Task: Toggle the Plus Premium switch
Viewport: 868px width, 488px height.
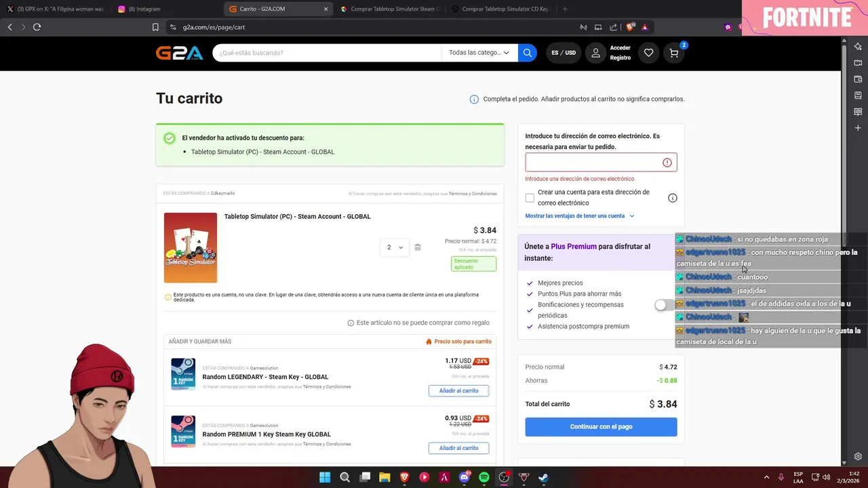Action: [664, 305]
